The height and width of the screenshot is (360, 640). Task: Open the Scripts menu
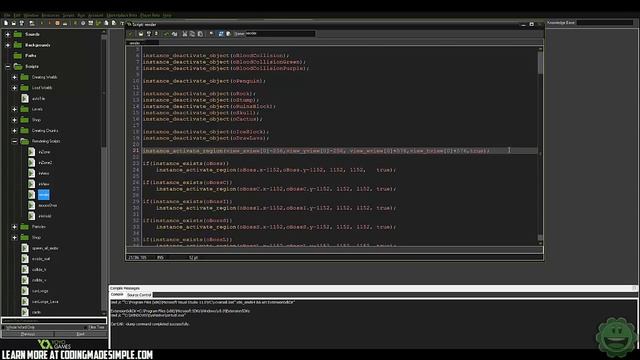68,15
